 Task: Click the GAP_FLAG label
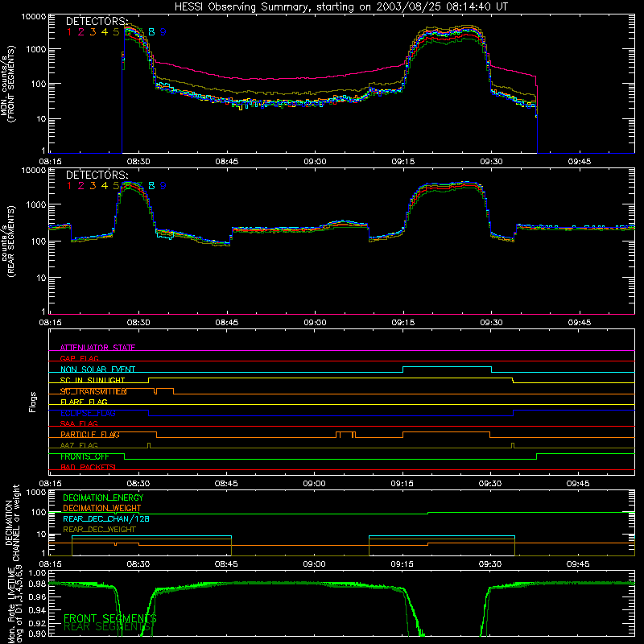click(79, 358)
